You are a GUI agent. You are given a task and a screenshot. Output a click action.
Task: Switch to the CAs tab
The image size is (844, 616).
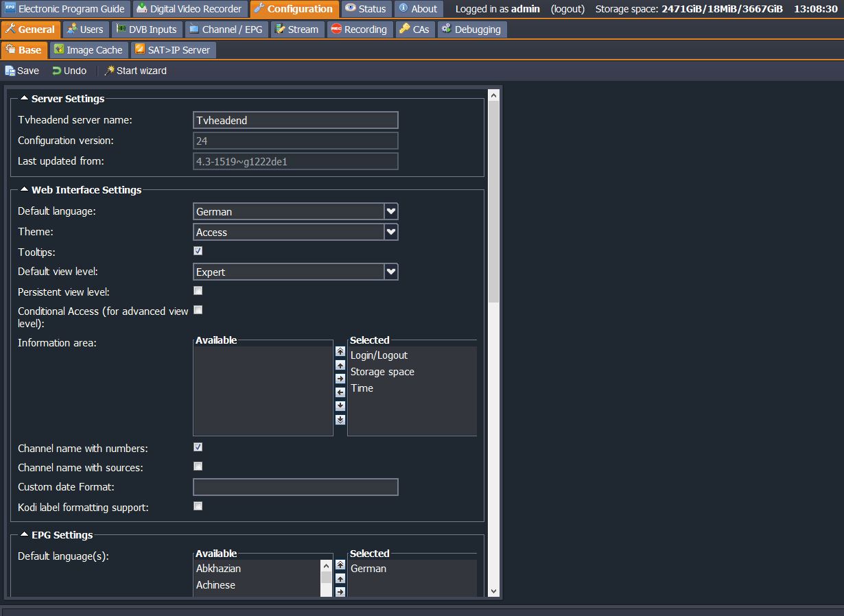click(415, 29)
